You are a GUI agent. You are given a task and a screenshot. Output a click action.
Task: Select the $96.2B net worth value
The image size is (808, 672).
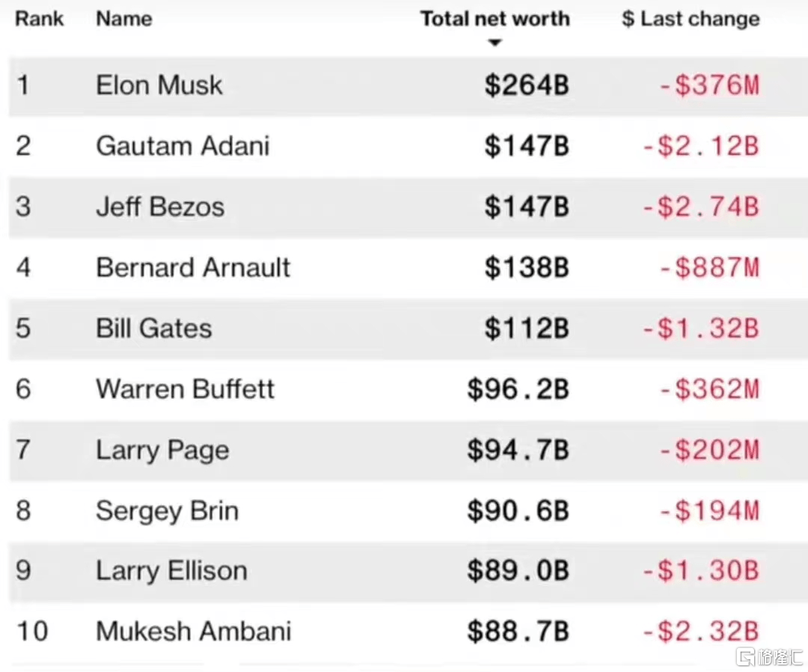click(x=518, y=390)
